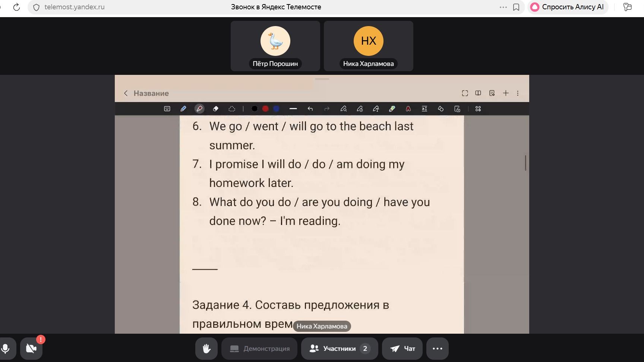The width and height of the screenshot is (644, 362).
Task: Toggle the camera on or off
Action: pos(31,349)
